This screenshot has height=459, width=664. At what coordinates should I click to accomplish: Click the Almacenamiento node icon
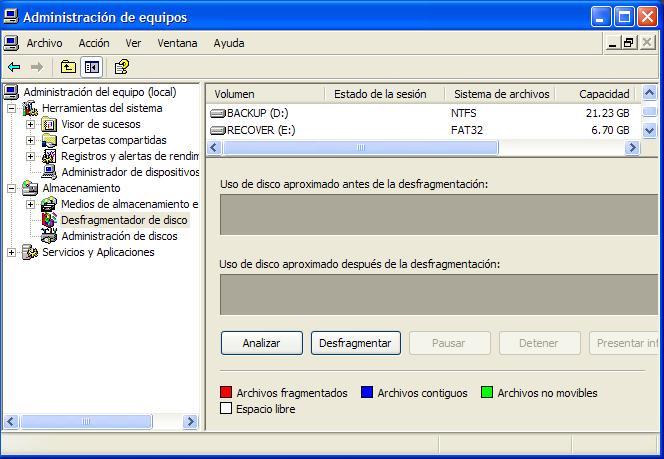[30, 188]
